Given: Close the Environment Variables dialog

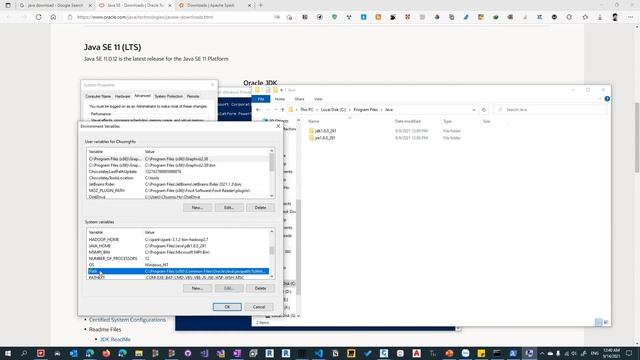Looking at the screenshot, I should click(278, 126).
